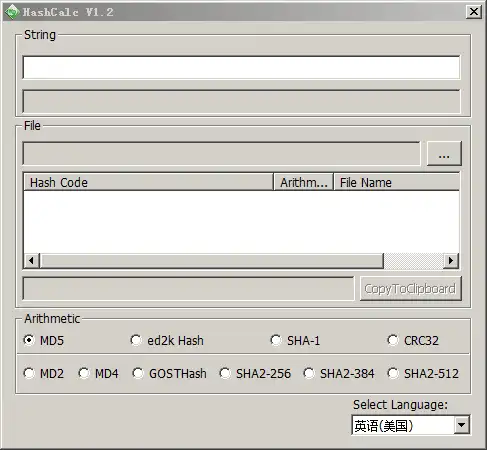Click the HashCalc app icon in title bar
Screen dimensions: 487x450
[x=12, y=12]
